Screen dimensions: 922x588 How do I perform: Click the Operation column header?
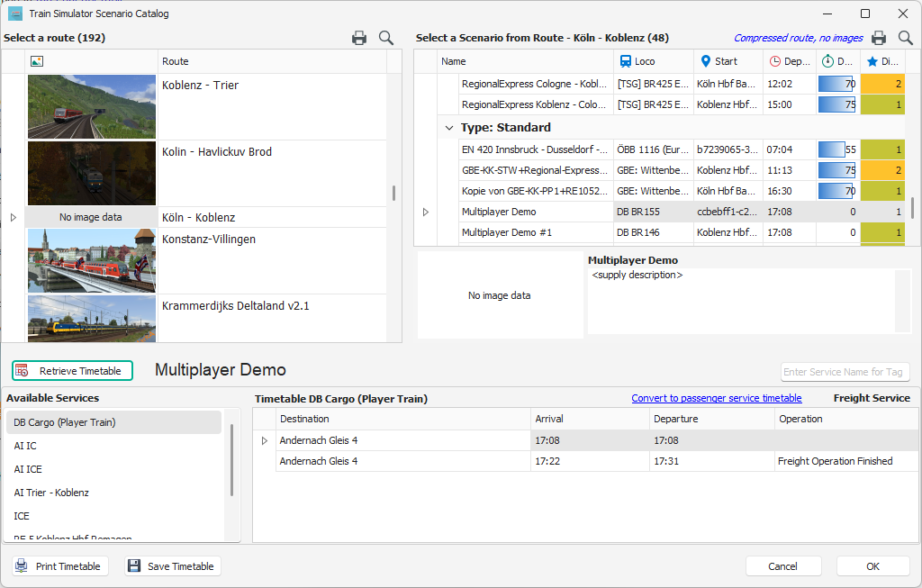pos(846,419)
